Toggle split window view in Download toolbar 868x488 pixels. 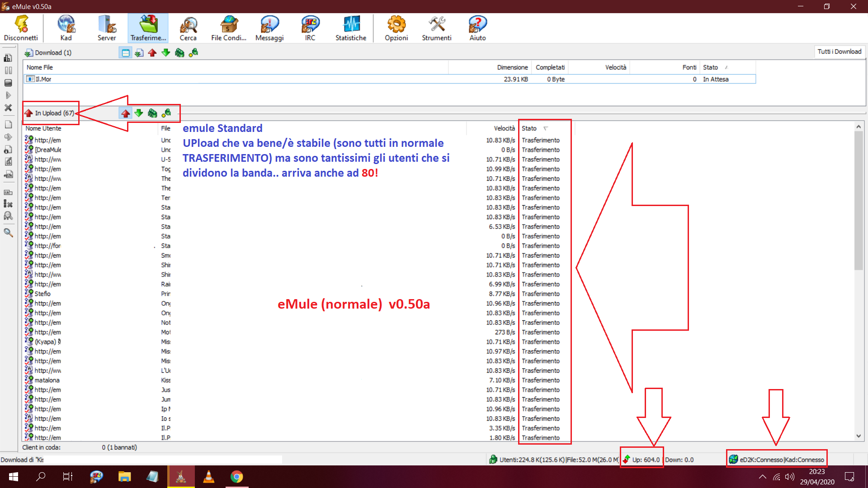coord(125,53)
